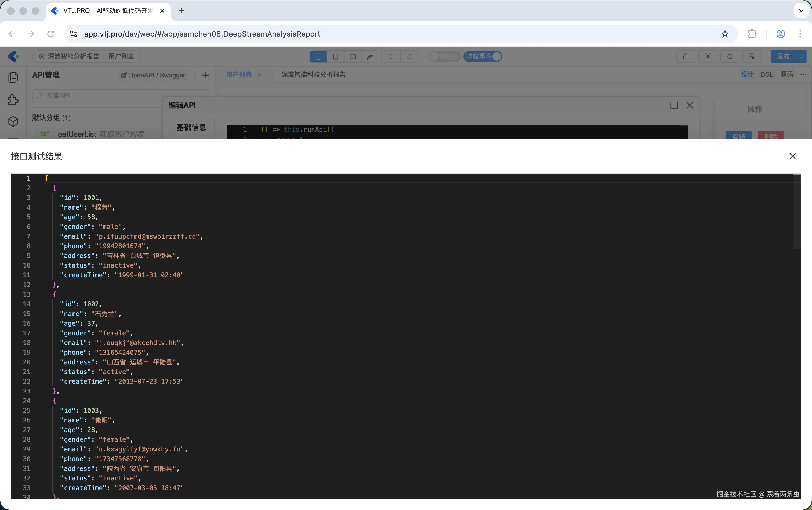
Task: Switch to mobile preview mode icon
Action: (x=335, y=56)
